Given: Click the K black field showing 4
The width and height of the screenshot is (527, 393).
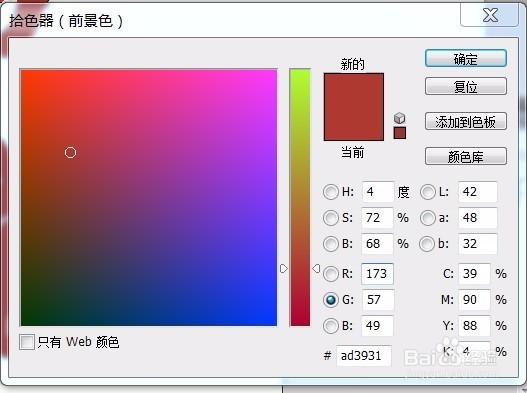Looking at the screenshot, I should tap(474, 351).
